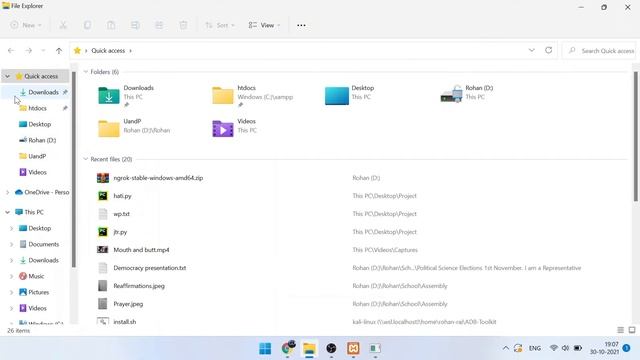
Task: Open recent locations dropdown chevron
Action: click(43, 51)
